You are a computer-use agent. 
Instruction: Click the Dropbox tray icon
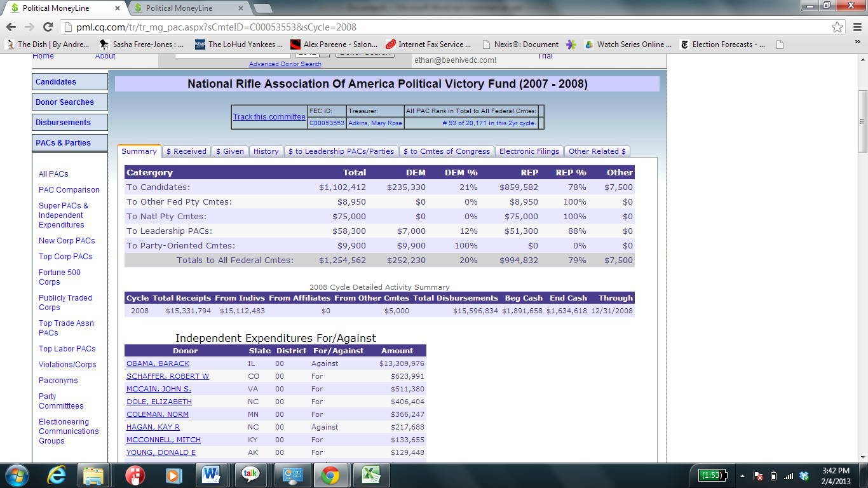pos(804,476)
